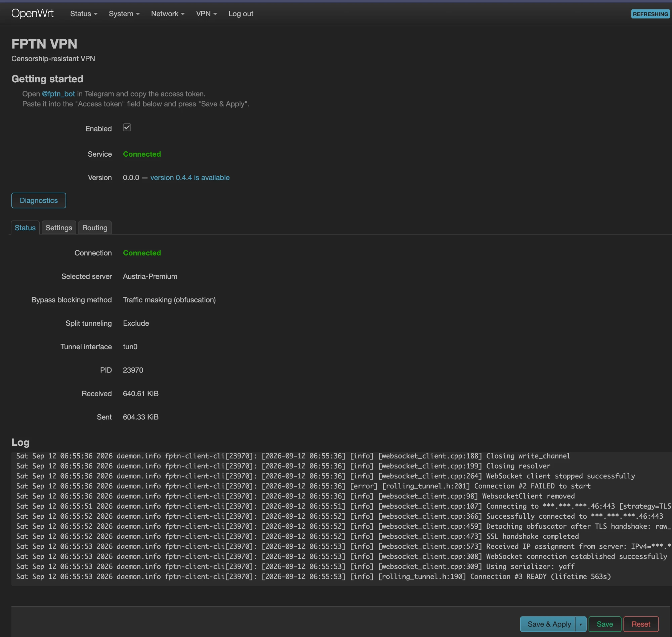
Task: Click the Save & Apply button
Action: (548, 624)
